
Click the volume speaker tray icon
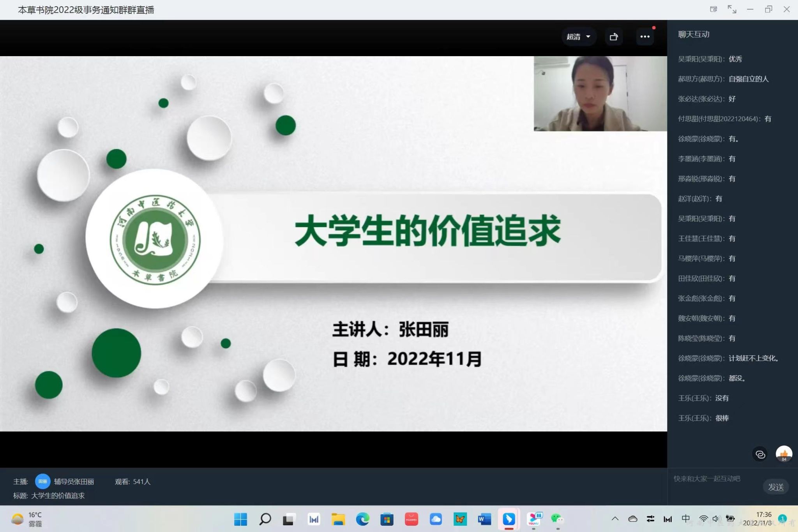716,519
